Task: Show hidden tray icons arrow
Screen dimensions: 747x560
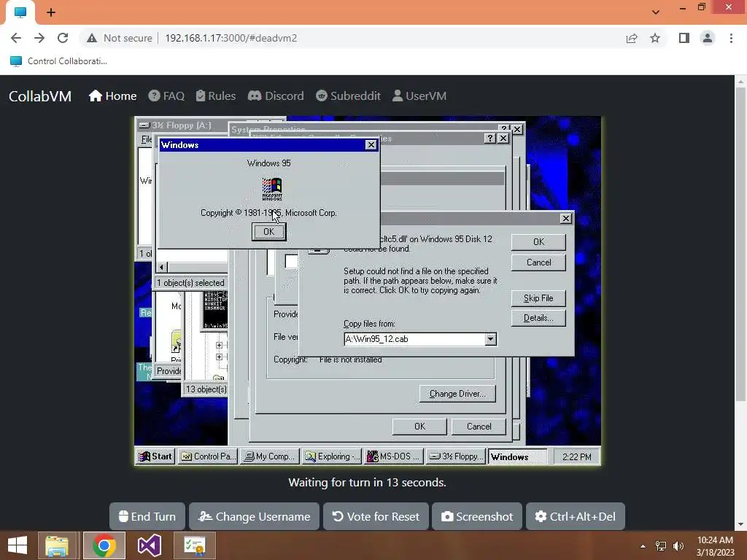Action: [x=643, y=546]
